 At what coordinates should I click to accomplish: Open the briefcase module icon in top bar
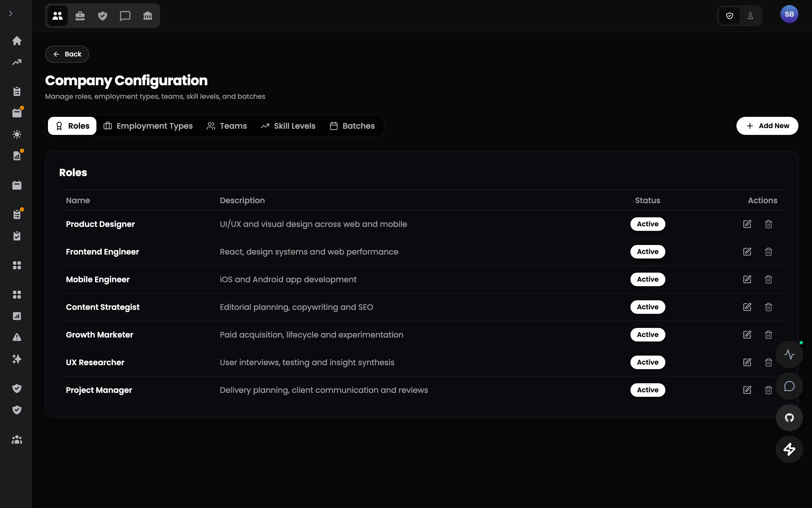80,16
